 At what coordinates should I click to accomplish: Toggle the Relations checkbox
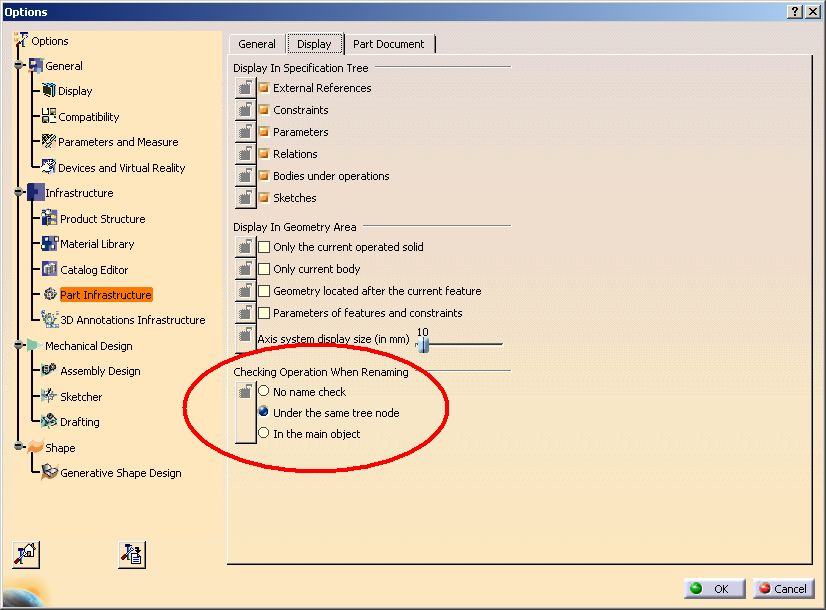click(x=264, y=154)
